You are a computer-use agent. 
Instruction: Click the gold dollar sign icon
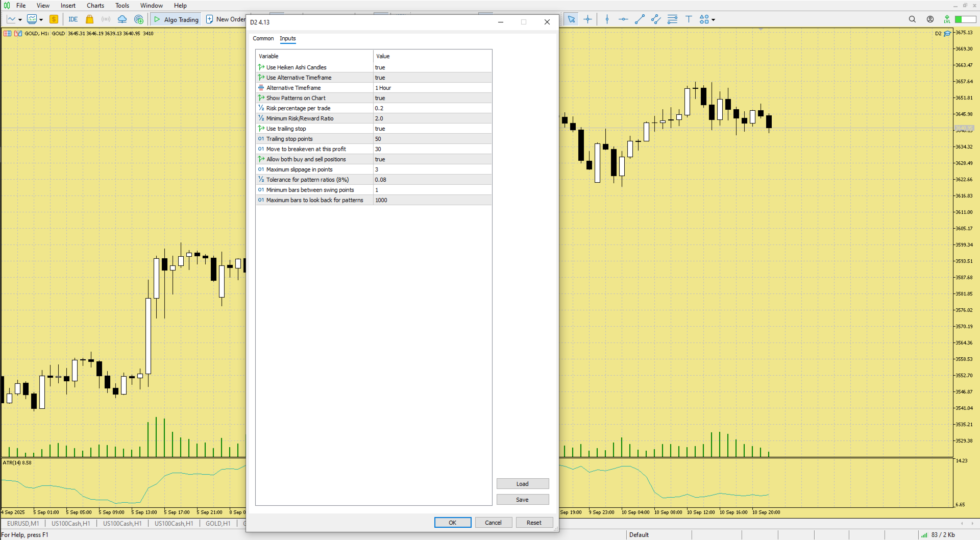pos(54,19)
